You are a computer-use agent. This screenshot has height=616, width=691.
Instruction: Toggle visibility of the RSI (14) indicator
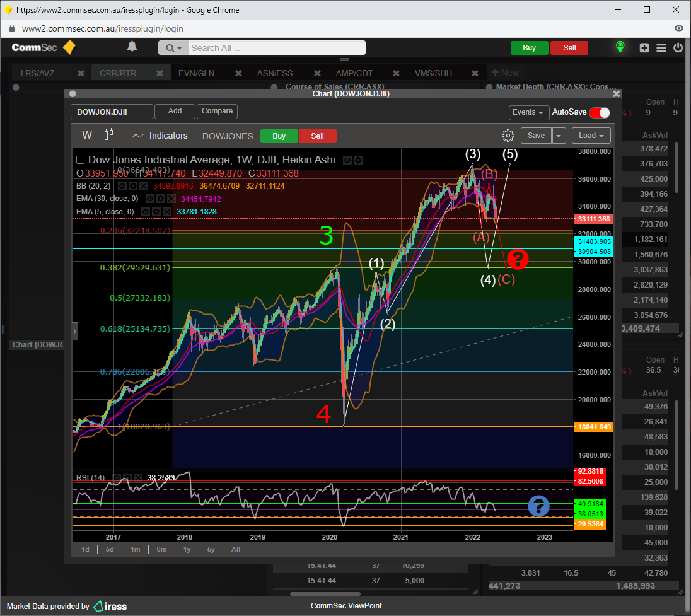tap(117, 478)
